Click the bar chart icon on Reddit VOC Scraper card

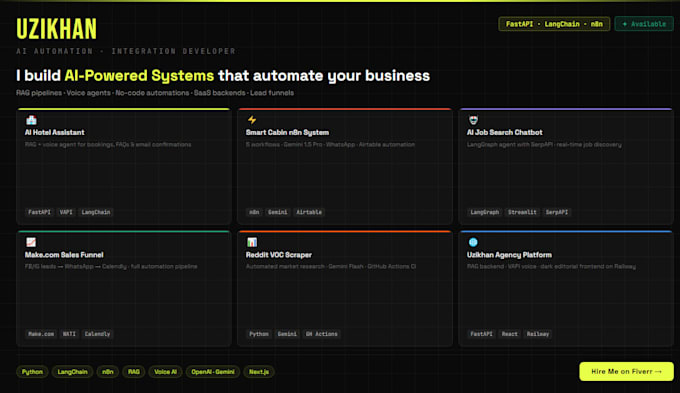252,242
